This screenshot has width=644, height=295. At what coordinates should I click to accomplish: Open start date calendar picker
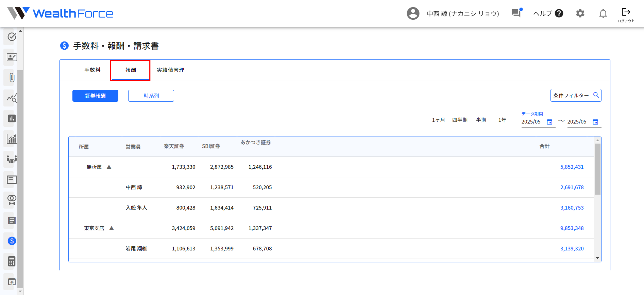(549, 122)
